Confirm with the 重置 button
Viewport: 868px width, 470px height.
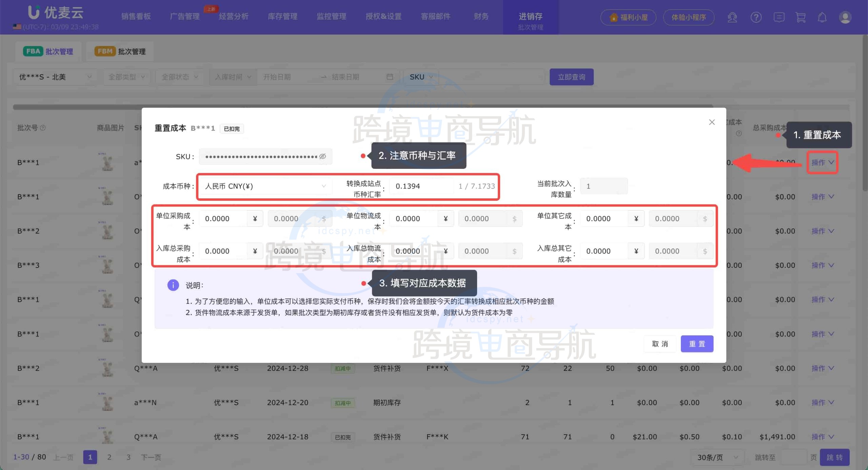coord(697,344)
